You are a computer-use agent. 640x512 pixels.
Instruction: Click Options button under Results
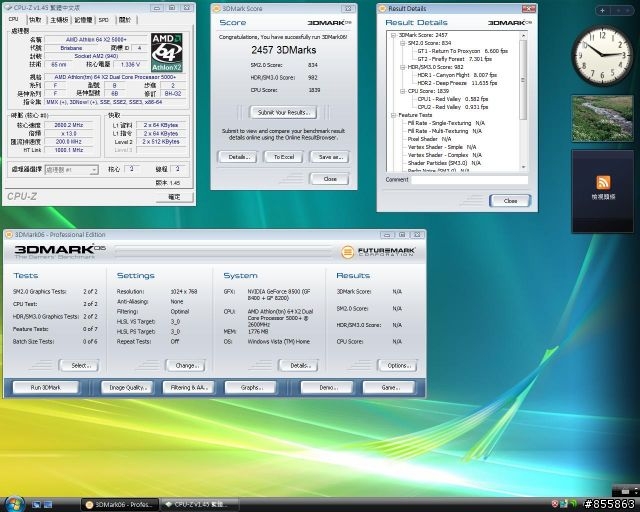click(398, 365)
